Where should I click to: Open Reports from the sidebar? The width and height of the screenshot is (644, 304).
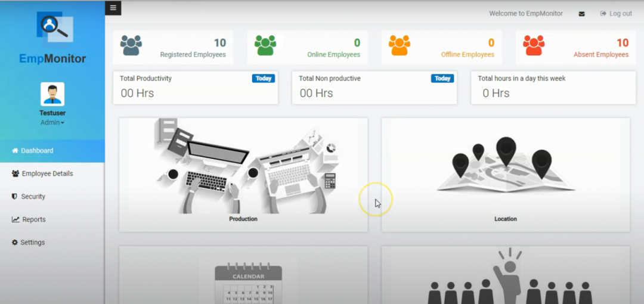point(33,219)
